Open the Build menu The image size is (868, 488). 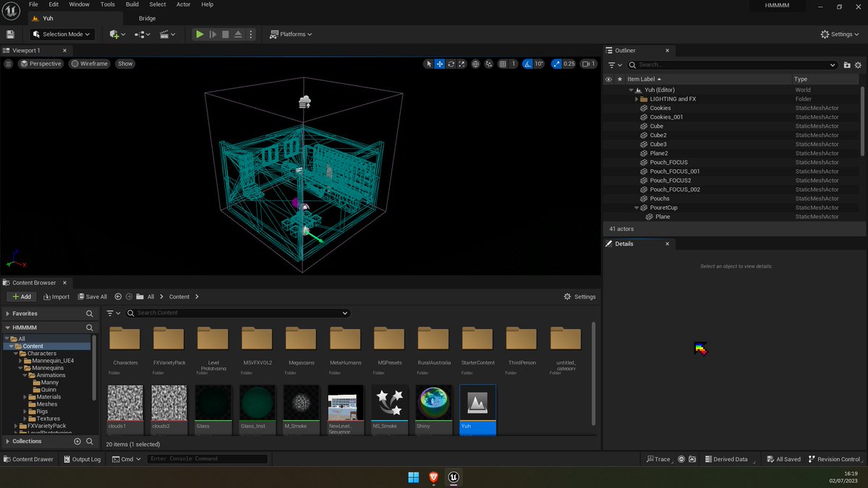[132, 4]
